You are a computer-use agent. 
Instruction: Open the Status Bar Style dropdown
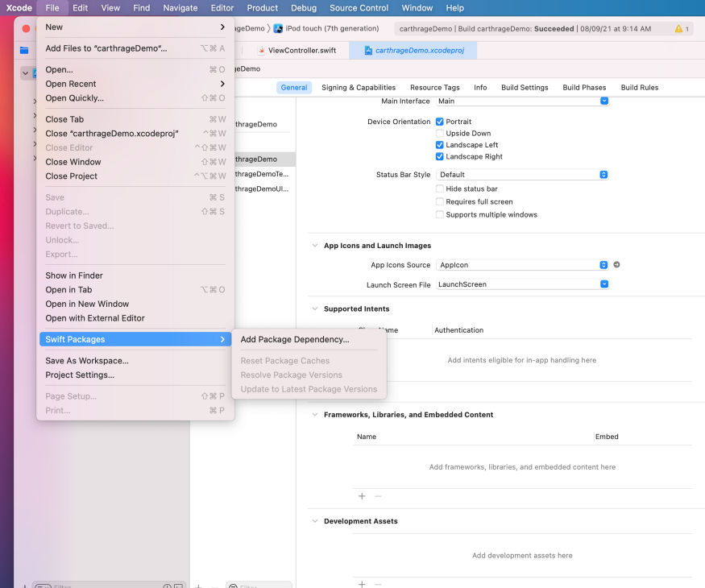[522, 175]
